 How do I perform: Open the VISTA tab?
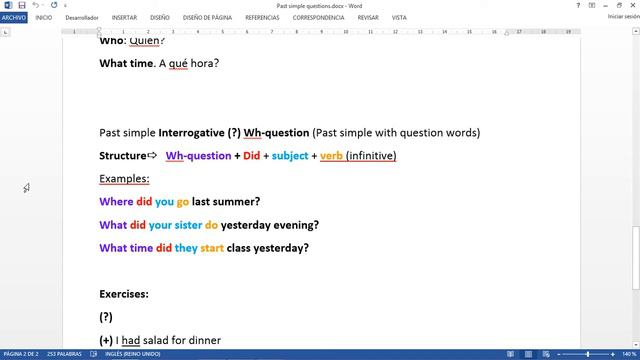(399, 18)
